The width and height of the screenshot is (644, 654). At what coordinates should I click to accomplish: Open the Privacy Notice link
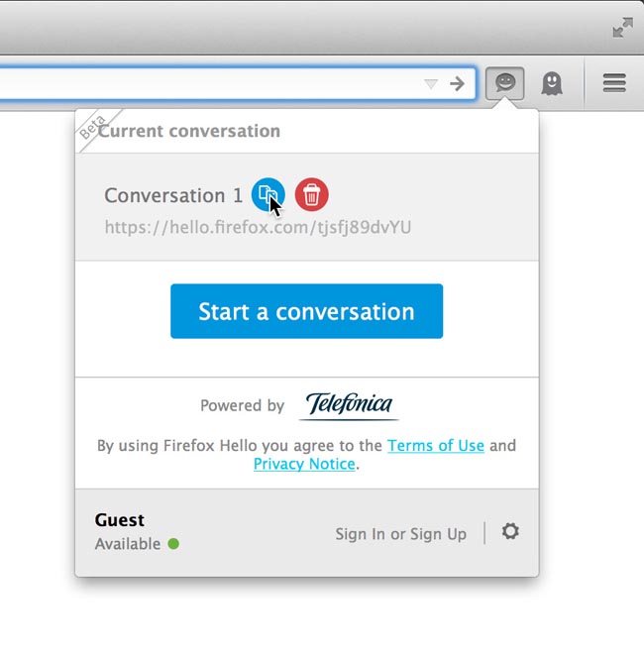tap(304, 464)
